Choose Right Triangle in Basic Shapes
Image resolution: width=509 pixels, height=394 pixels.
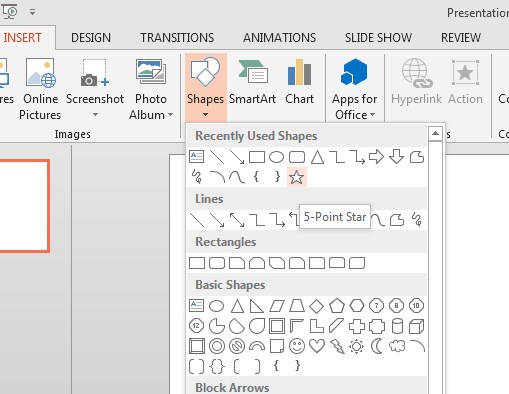point(257,306)
